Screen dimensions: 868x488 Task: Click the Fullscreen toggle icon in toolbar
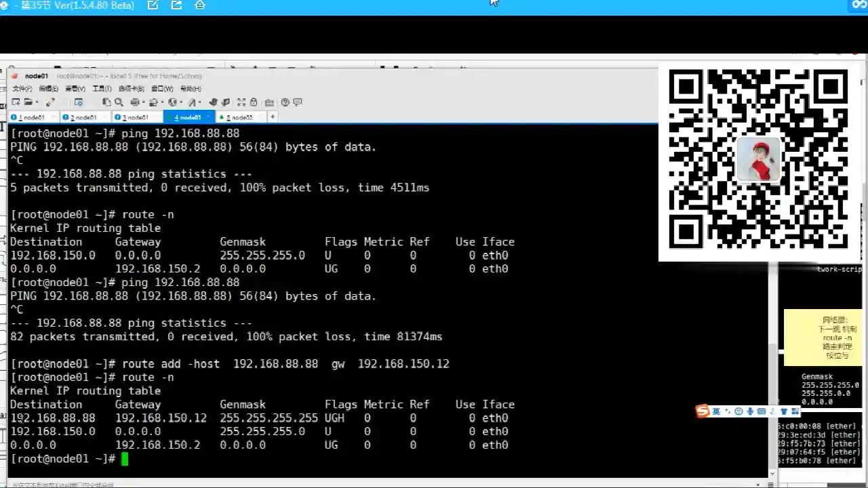coord(241,102)
